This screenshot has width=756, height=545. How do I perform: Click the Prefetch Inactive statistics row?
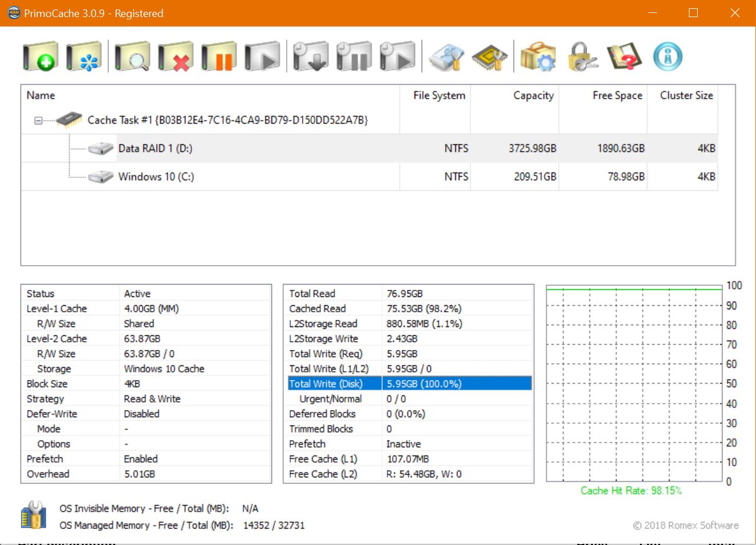(409, 444)
